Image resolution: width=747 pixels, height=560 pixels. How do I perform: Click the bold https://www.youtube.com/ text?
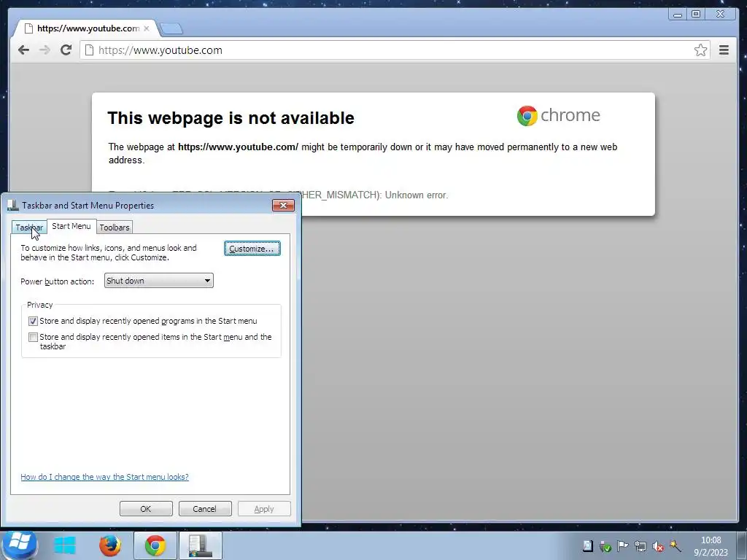(239, 147)
